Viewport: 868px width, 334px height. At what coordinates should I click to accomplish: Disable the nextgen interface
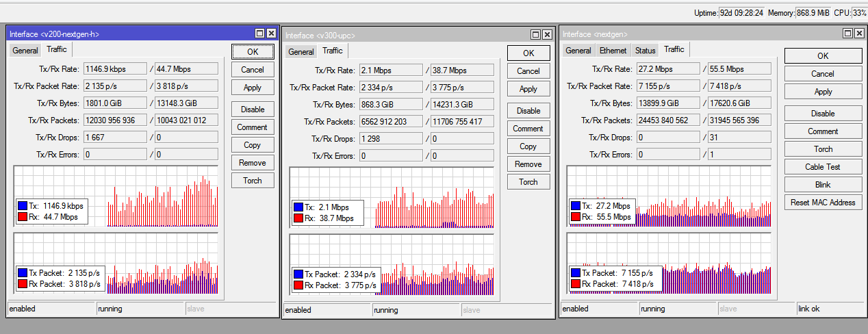pyautogui.click(x=823, y=114)
